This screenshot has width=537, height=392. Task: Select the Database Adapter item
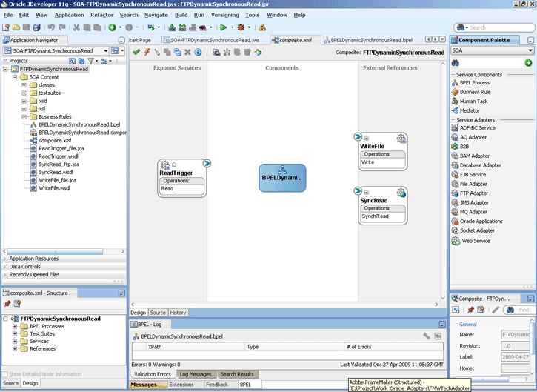tap(479, 165)
